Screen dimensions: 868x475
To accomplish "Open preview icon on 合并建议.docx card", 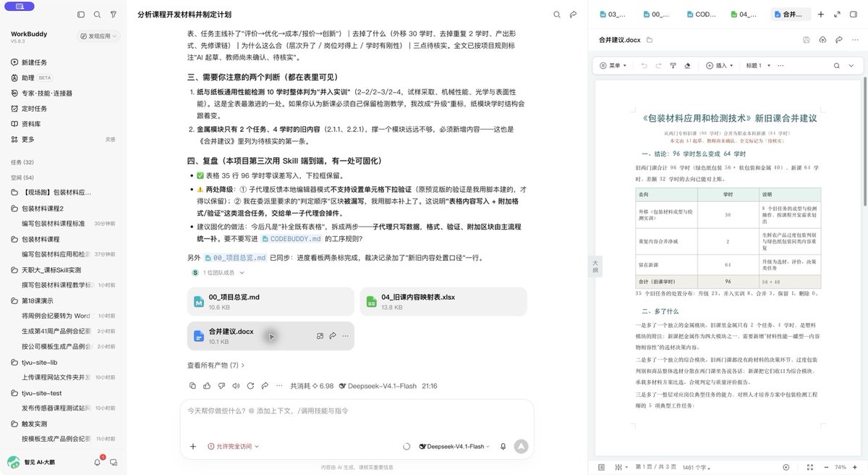I will pos(320,336).
